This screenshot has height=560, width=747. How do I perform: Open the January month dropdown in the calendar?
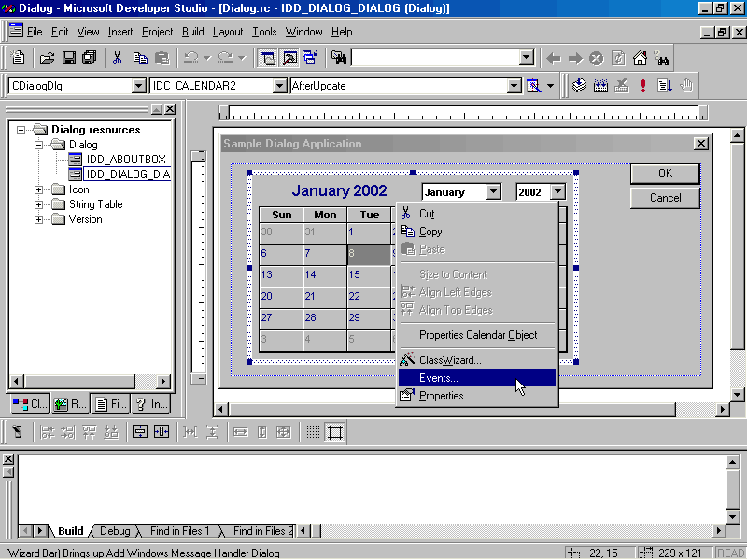click(x=494, y=192)
